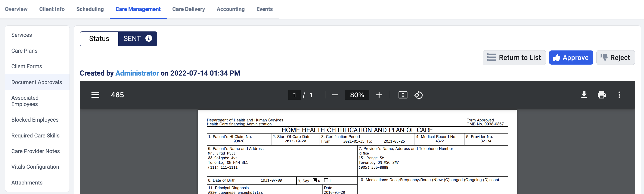Click the Start Of Care Date '2017-10-20'

295,141
